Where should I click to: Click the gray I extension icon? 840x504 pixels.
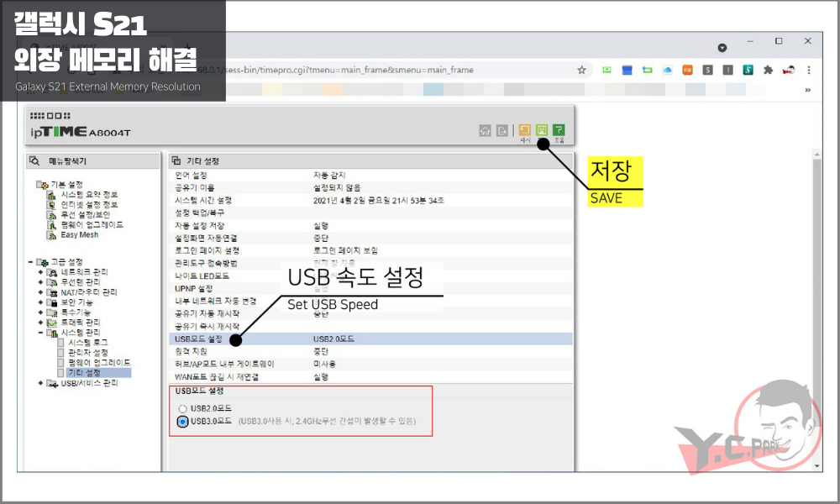click(x=727, y=70)
